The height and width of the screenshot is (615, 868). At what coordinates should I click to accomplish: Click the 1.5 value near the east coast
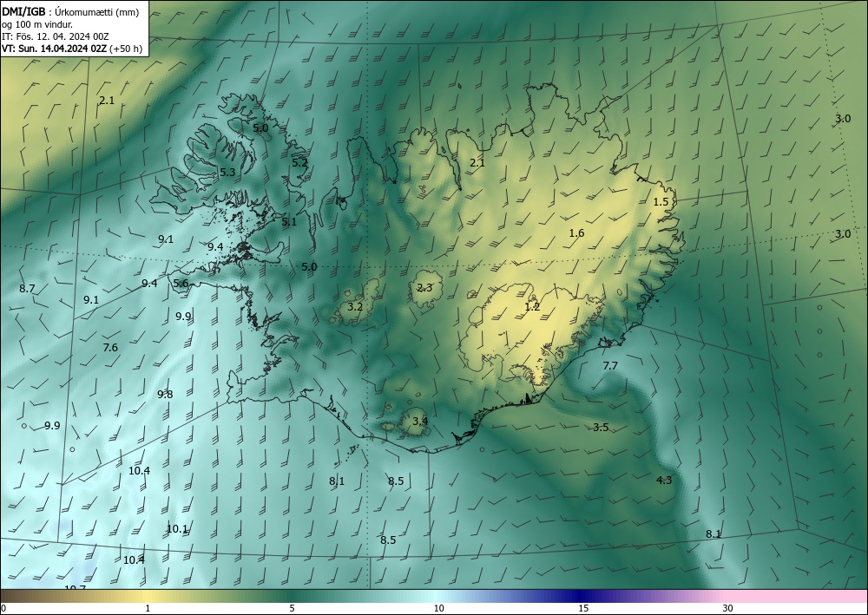[x=661, y=202]
